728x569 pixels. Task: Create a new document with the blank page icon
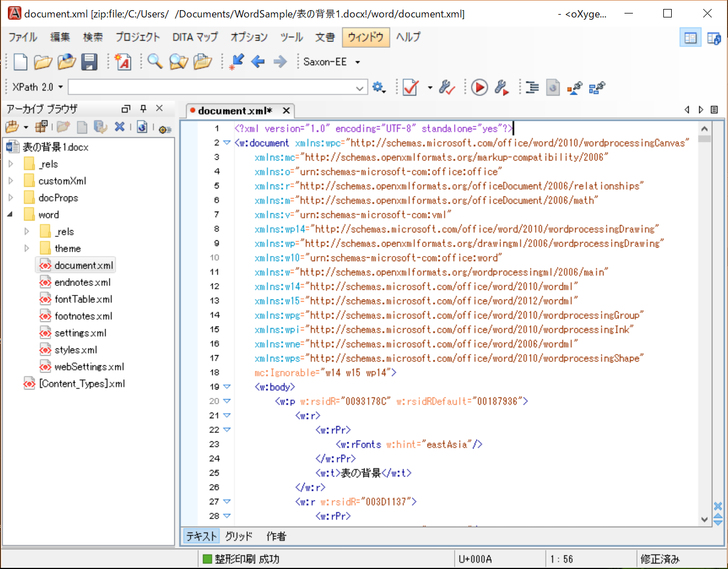point(20,62)
